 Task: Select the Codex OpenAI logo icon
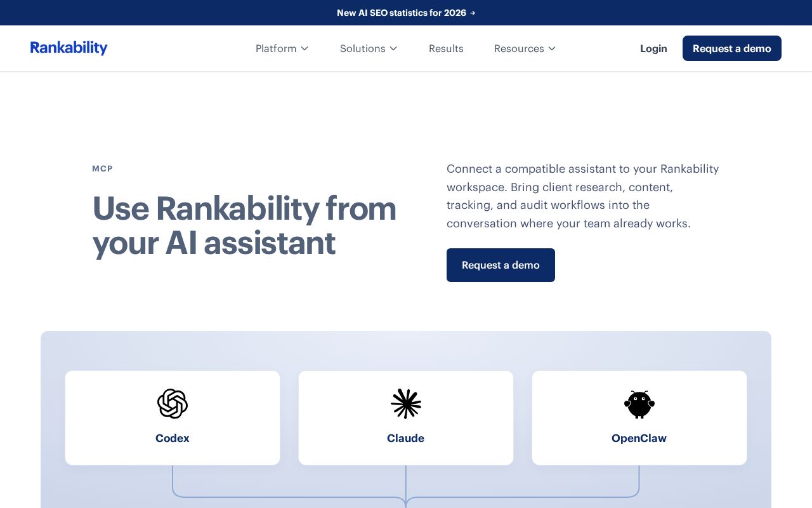coord(173,404)
